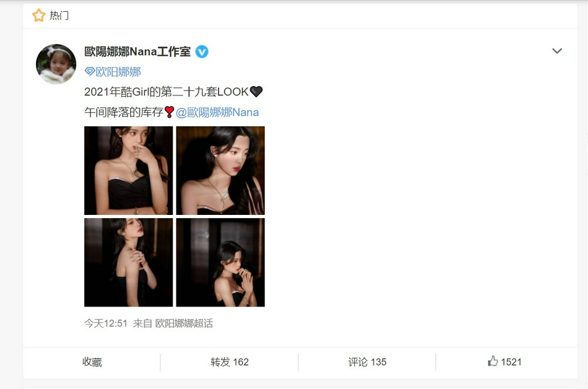Open the 今天12:51 timestamp link
588x389 pixels.
coord(106,323)
